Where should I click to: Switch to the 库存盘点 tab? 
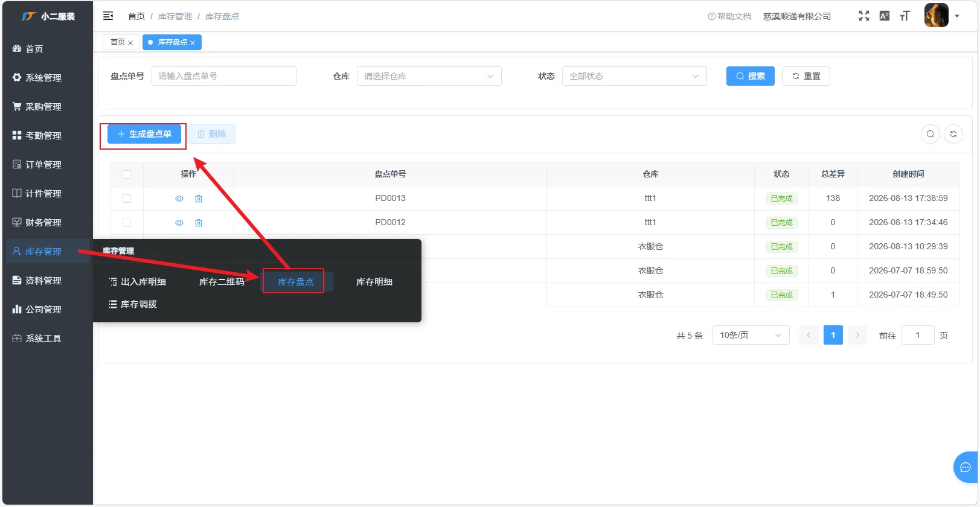click(173, 42)
